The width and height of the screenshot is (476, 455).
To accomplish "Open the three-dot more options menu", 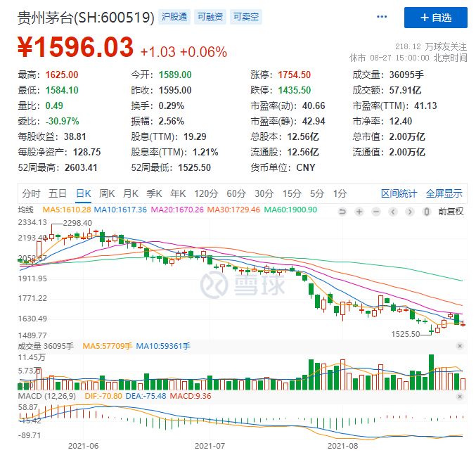I will tap(382, 17).
